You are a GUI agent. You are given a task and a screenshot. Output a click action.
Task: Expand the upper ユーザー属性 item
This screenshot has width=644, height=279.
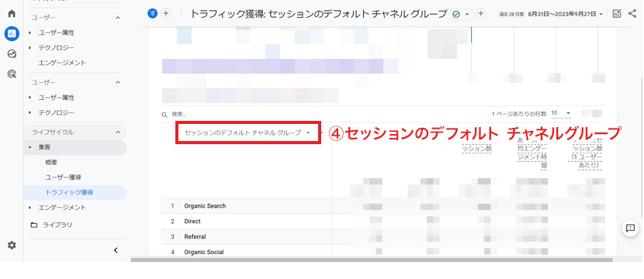tap(30, 33)
